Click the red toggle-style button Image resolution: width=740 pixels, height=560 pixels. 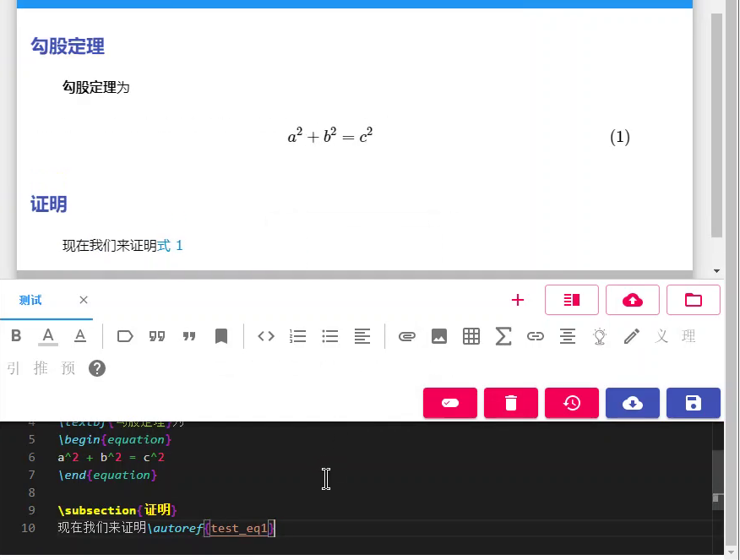450,403
